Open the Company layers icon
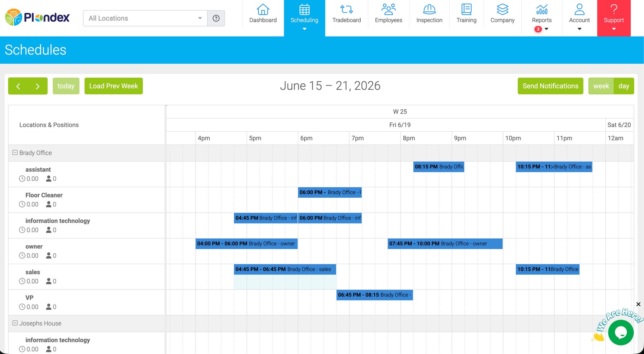The image size is (644, 354). (x=502, y=9)
